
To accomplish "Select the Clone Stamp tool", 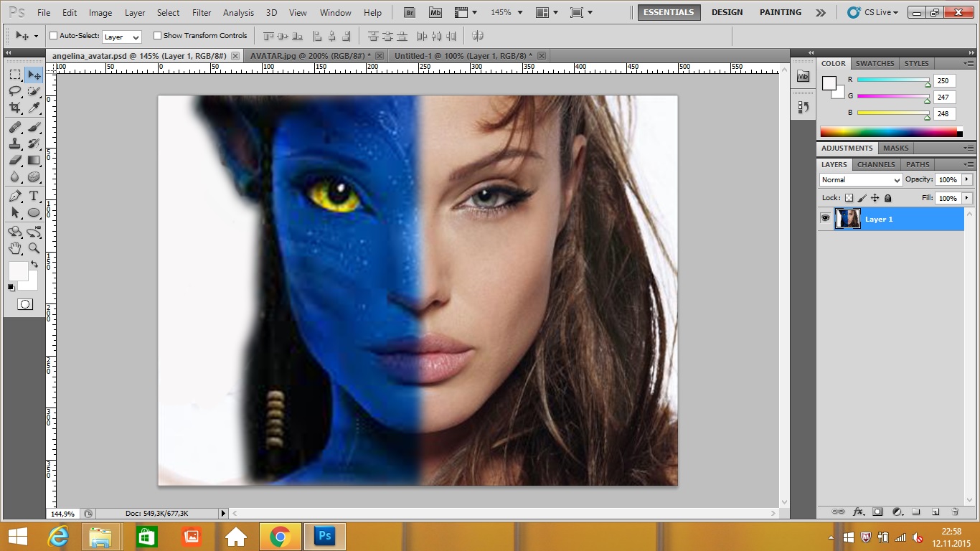I will 15,143.
